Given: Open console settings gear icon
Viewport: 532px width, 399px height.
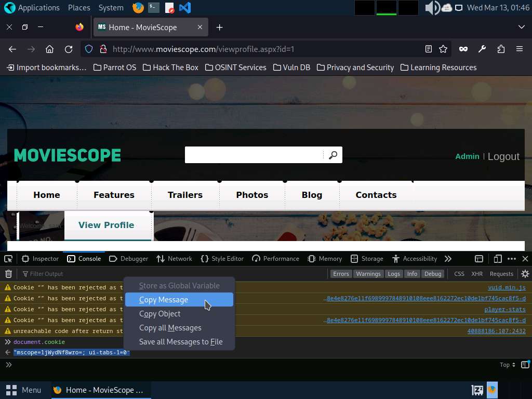Looking at the screenshot, I should coord(525,274).
